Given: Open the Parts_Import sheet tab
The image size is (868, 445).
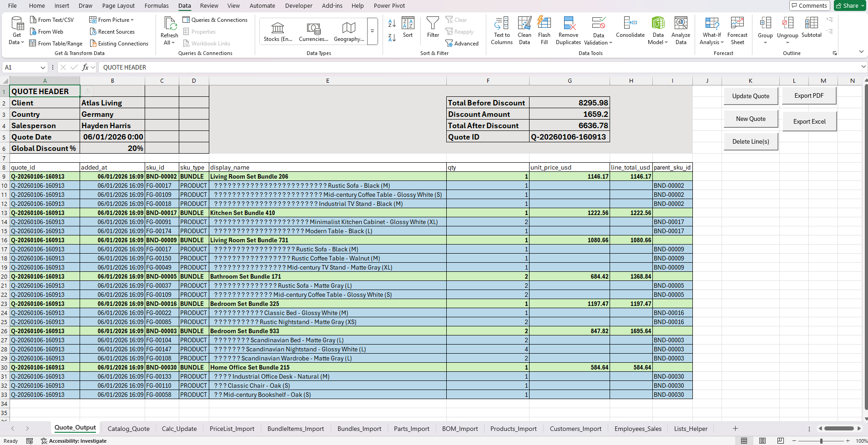Looking at the screenshot, I should pyautogui.click(x=411, y=428).
